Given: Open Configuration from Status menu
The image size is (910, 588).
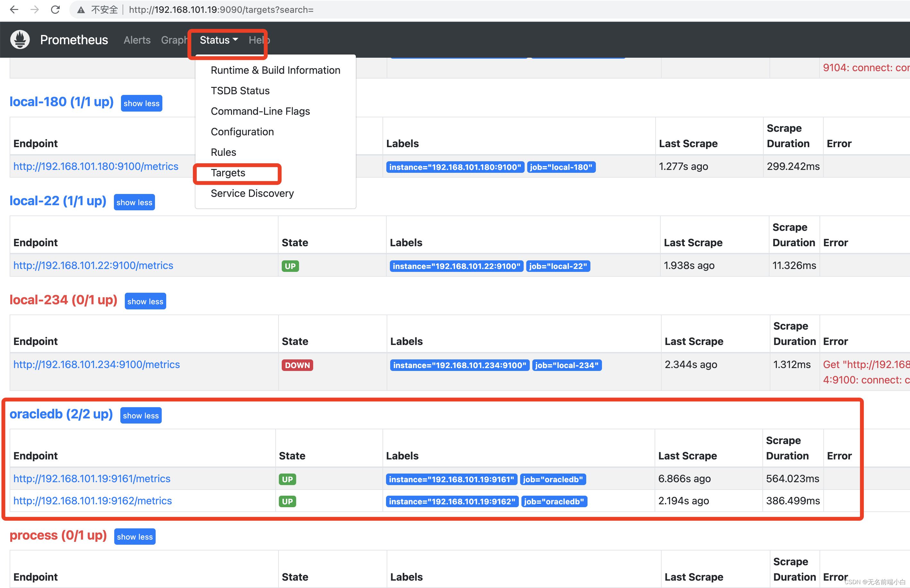Looking at the screenshot, I should tap(275, 132).
